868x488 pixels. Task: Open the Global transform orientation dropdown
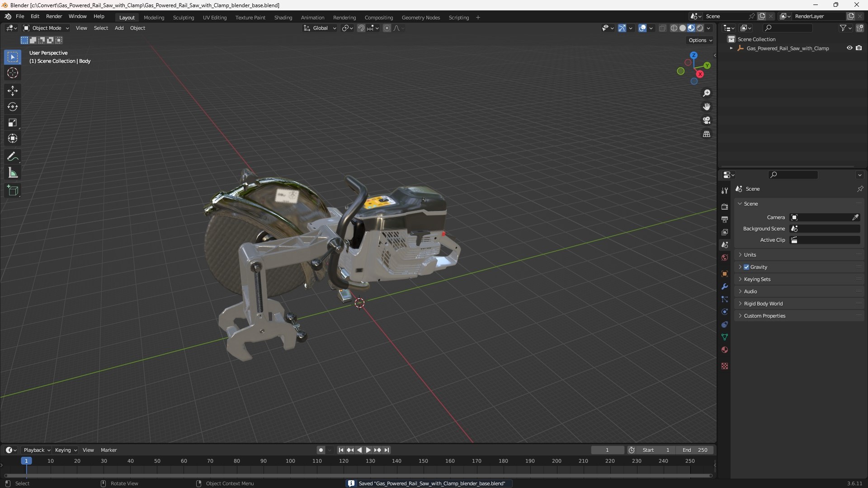pyautogui.click(x=320, y=28)
